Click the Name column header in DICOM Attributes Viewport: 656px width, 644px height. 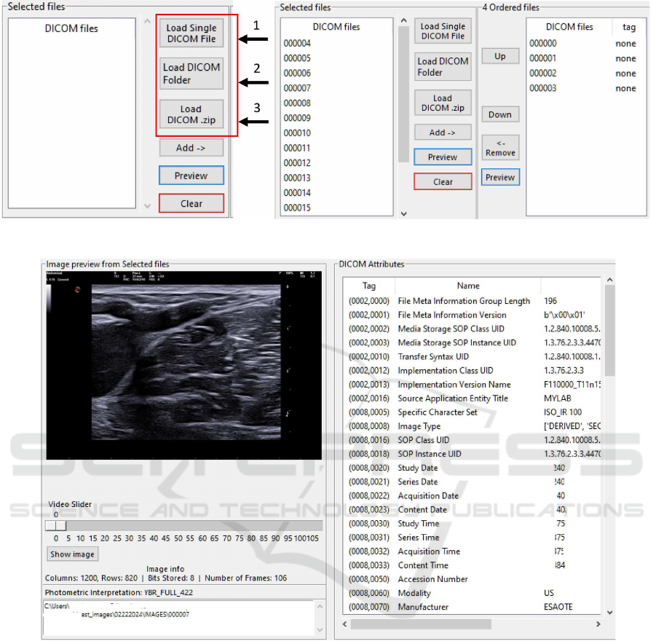click(467, 286)
